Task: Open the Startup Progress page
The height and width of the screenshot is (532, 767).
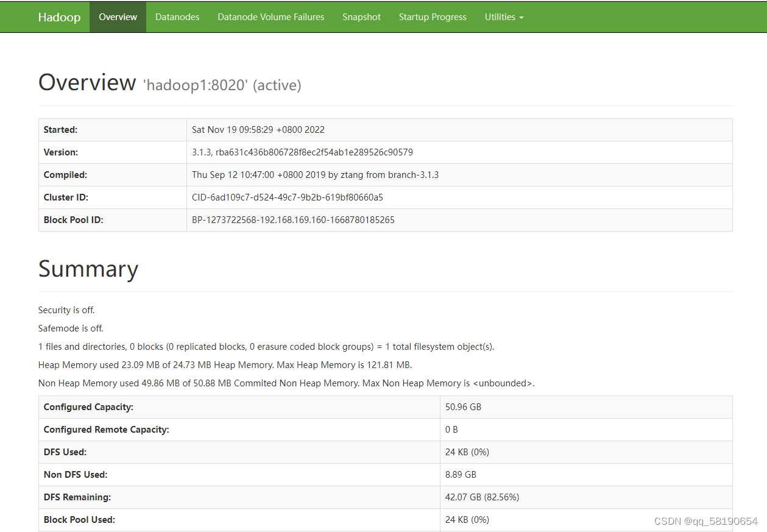Action: 432,16
